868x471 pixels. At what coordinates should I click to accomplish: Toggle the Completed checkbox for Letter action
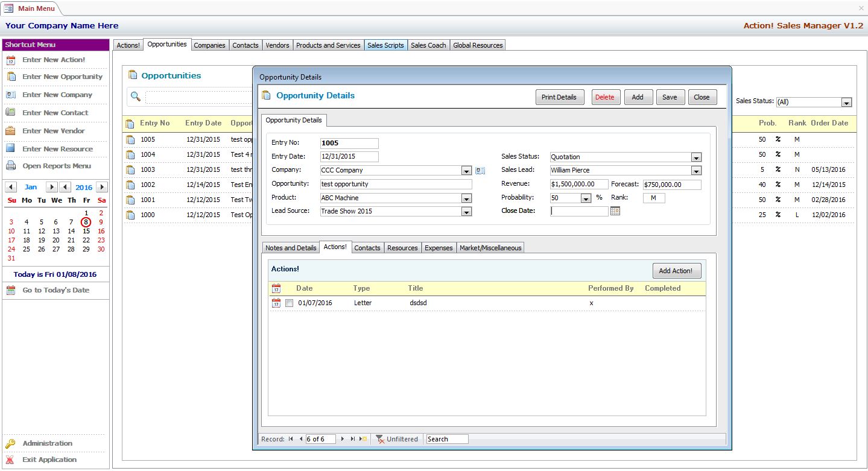tap(290, 303)
